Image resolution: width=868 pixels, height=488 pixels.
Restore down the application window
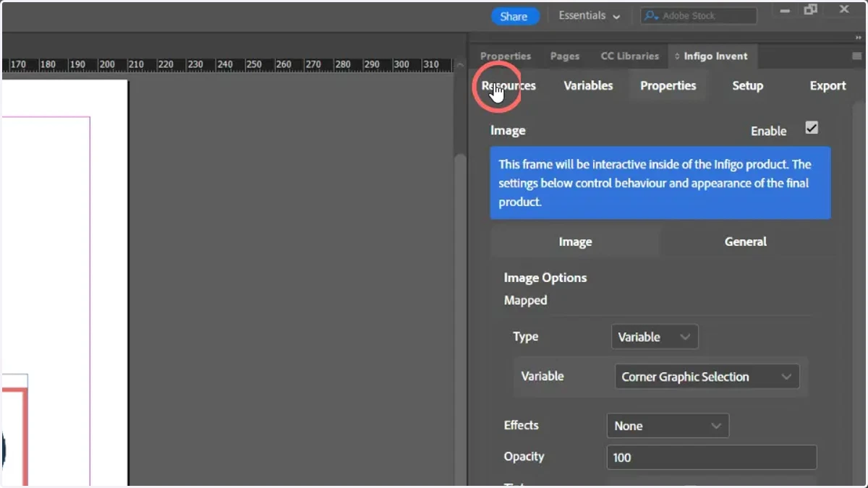coord(811,9)
